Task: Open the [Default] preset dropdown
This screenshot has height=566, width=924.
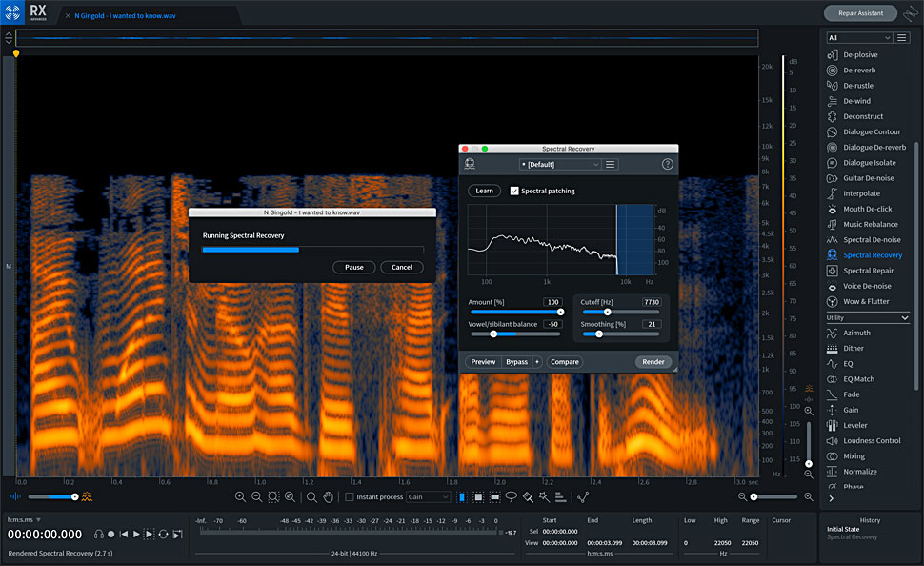Action: [559, 165]
